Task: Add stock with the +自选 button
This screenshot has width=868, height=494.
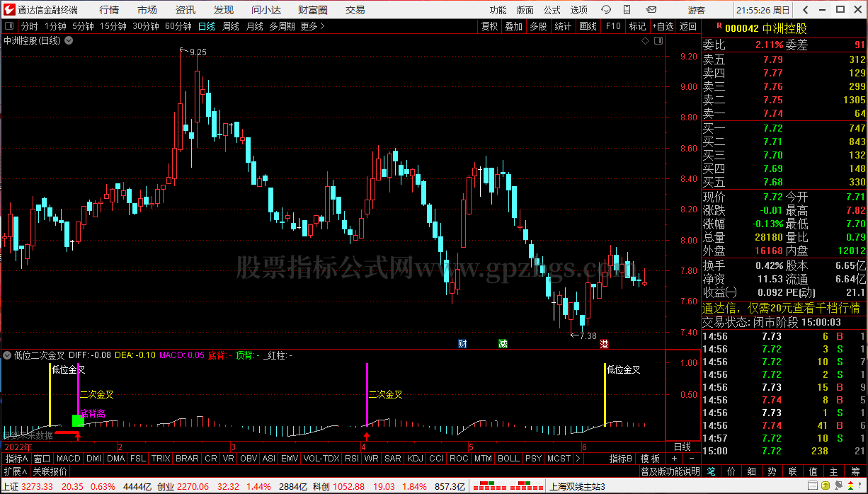Action: pos(663,26)
